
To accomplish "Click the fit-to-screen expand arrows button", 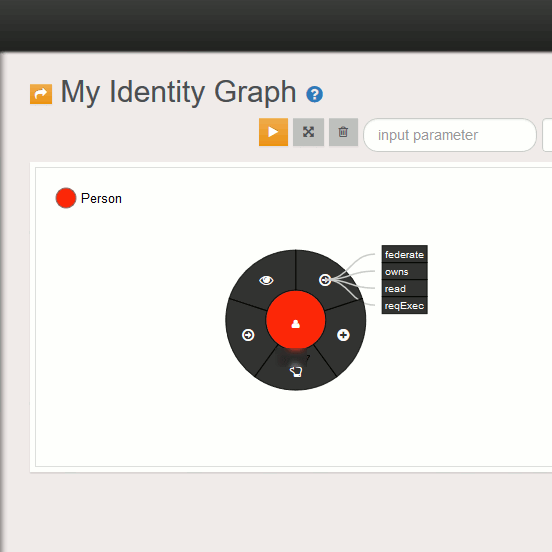I will tap(308, 132).
